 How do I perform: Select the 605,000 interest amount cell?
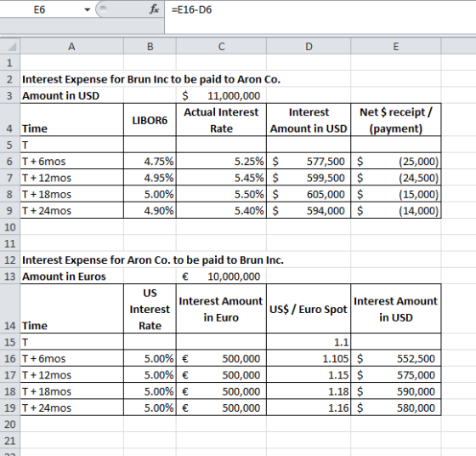point(309,194)
